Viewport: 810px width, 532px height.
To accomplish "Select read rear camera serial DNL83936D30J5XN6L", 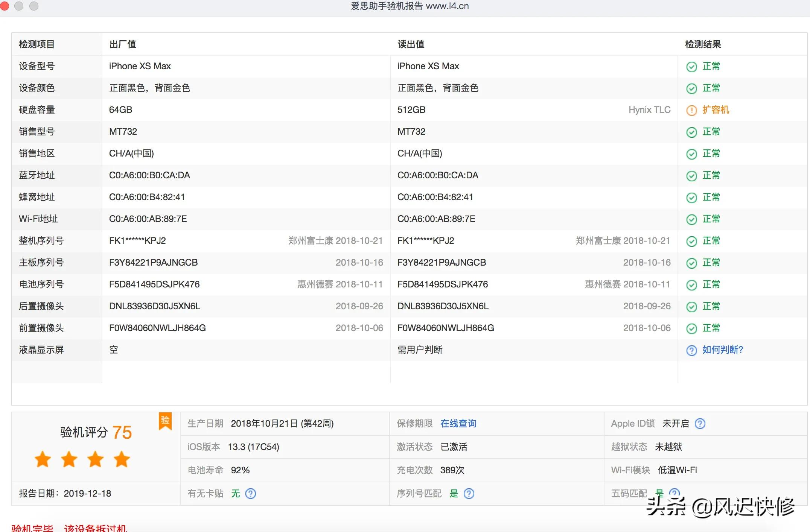I will 443,306.
